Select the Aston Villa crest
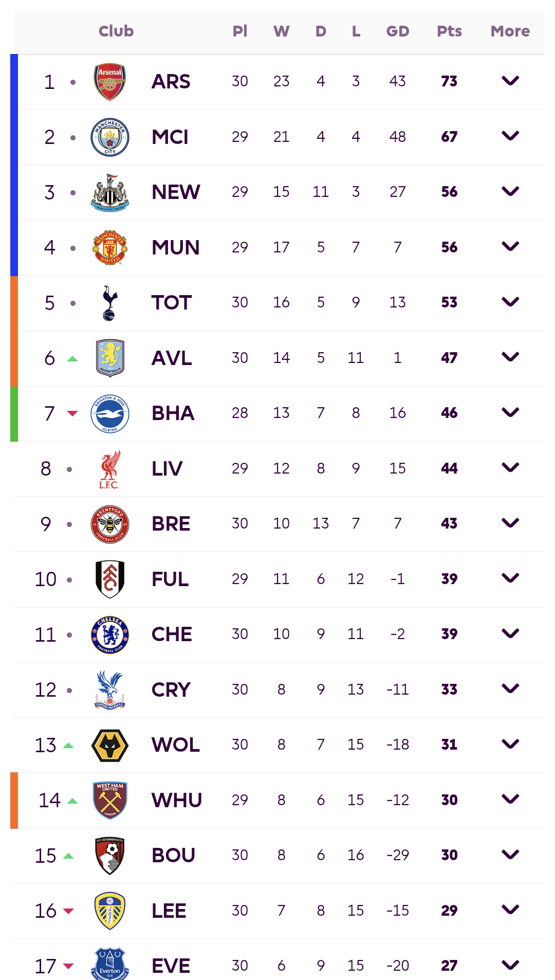 click(109, 358)
